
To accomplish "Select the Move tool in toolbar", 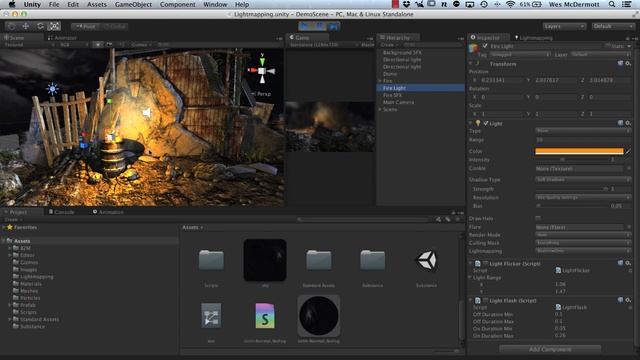I will tap(26, 26).
